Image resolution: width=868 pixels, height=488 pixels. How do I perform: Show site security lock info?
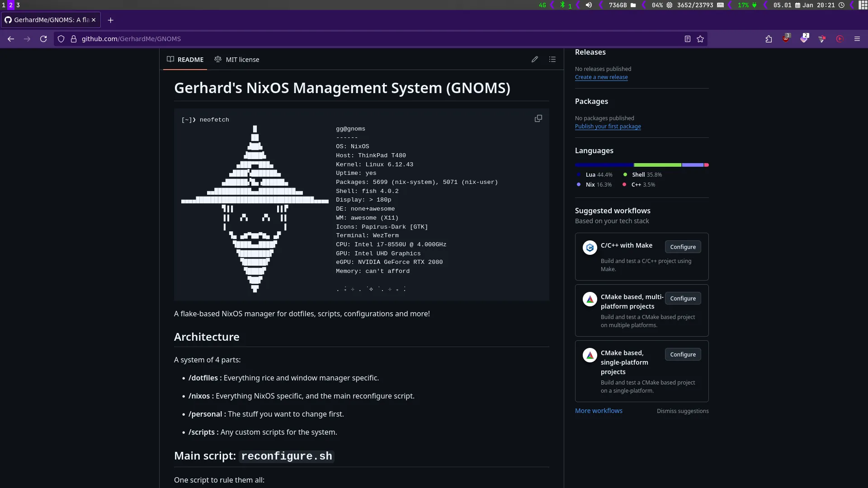74,39
